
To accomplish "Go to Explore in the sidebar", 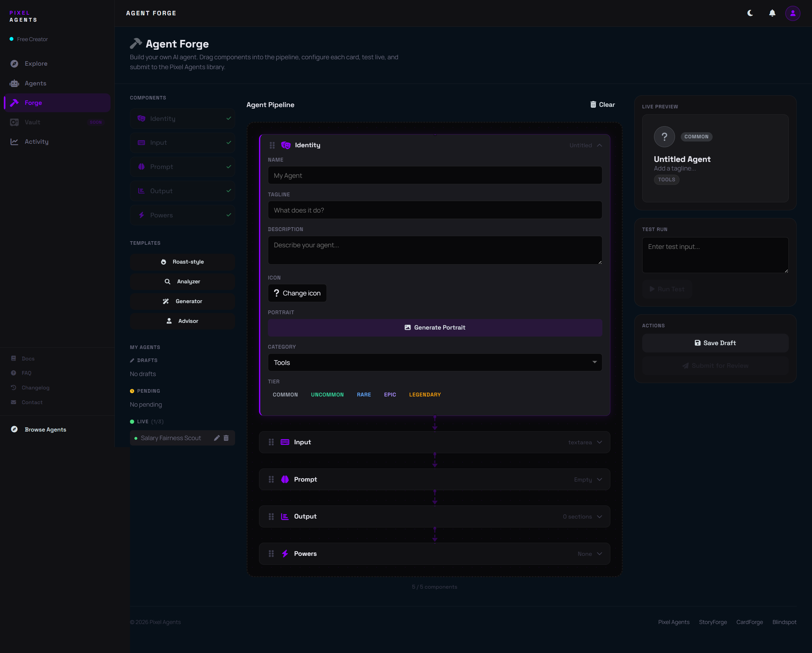I will click(36, 64).
